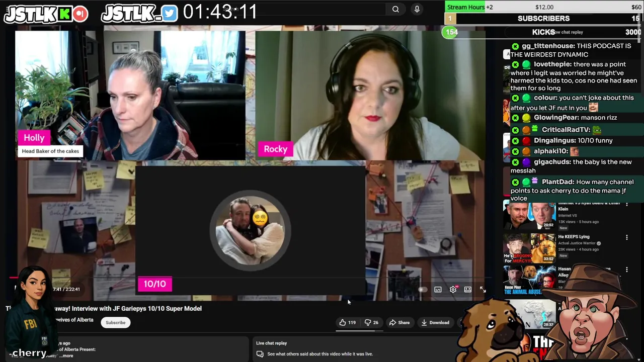Click the chat username gg_tittenhouse
Viewport: 644px width, 362px height.
[x=548, y=46]
